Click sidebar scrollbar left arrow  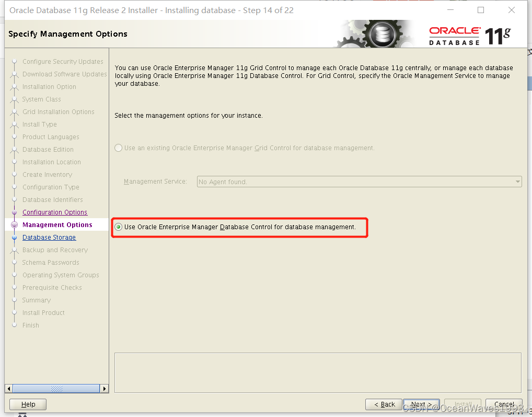pyautogui.click(x=9, y=388)
